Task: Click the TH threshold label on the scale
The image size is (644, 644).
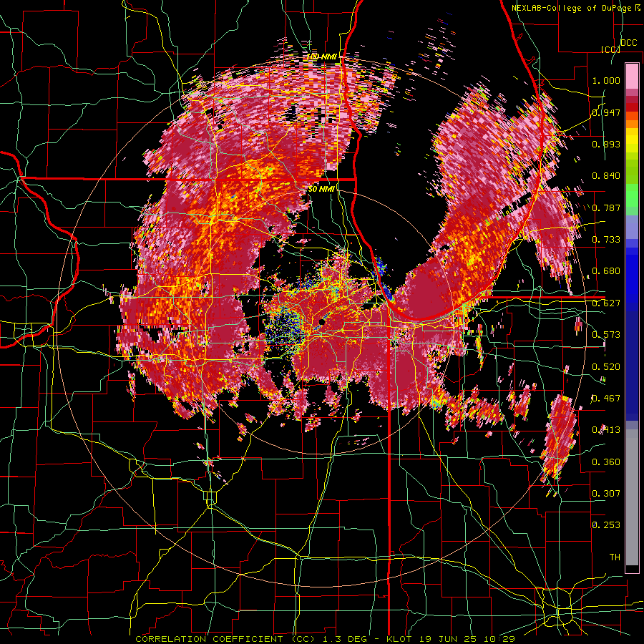Action: 615,557
